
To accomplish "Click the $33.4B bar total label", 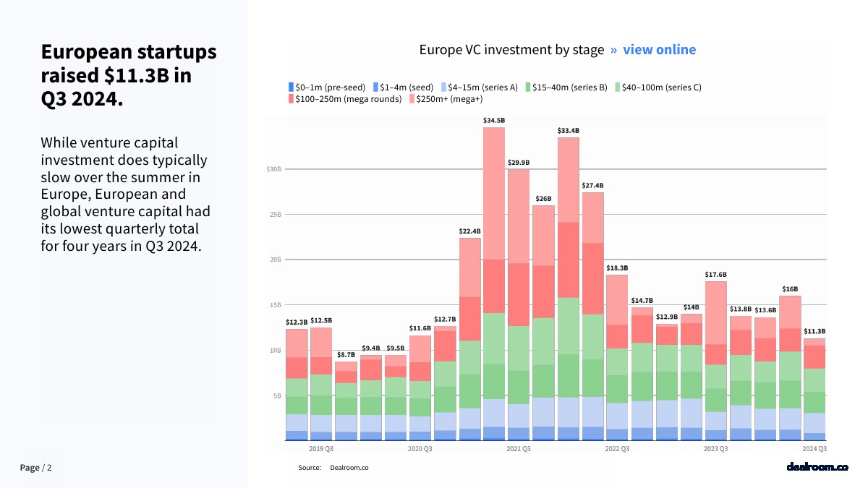I will click(x=569, y=130).
